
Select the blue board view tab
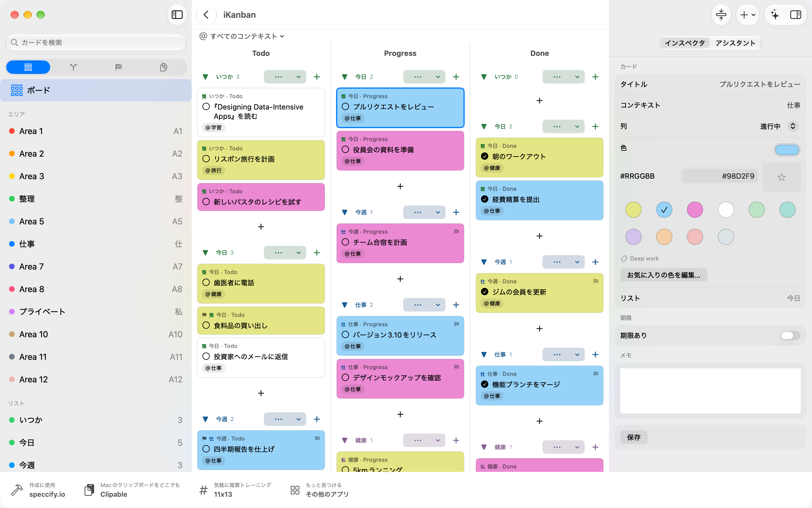point(28,67)
